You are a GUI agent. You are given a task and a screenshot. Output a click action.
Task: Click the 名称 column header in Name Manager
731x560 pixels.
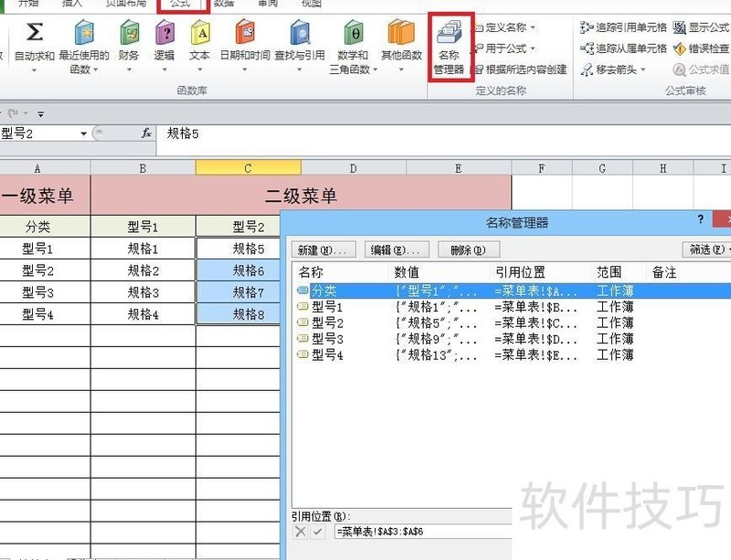tap(341, 272)
